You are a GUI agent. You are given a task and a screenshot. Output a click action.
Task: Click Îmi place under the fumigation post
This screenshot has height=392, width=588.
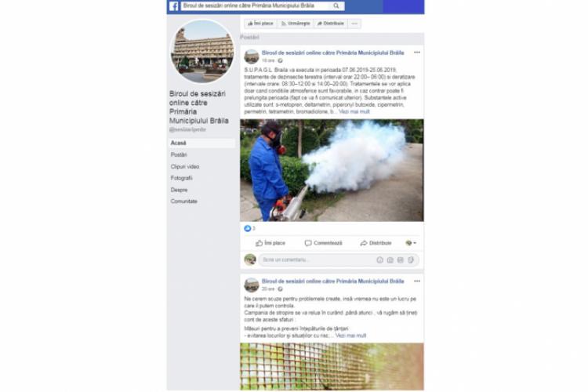tap(270, 243)
